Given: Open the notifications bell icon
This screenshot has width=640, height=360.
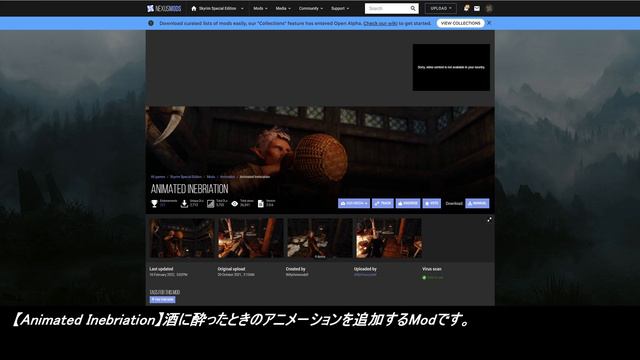Looking at the screenshot, I should pos(466,8).
